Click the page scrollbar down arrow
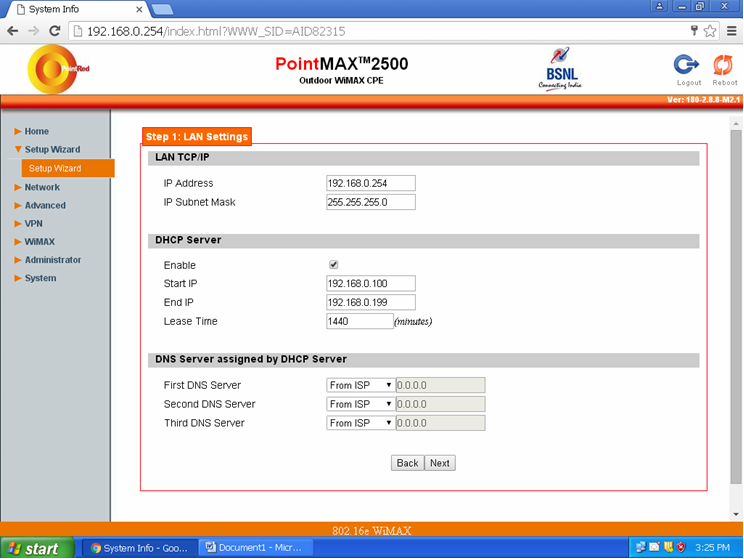 pos(736,514)
